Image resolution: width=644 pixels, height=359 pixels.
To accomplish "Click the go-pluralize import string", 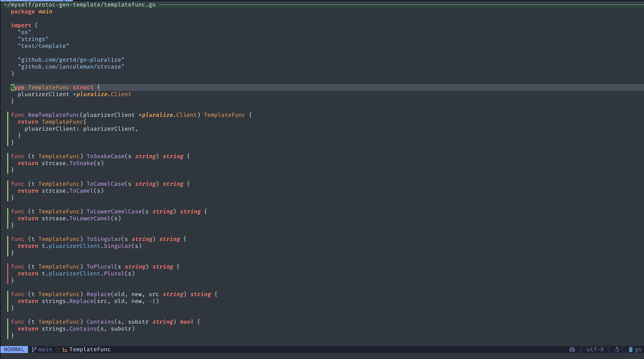I will pos(71,60).
